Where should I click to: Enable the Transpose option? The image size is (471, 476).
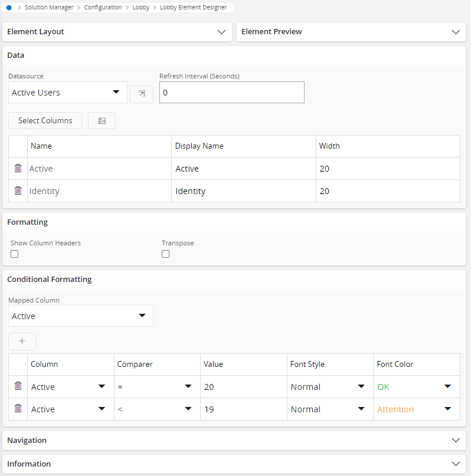[x=165, y=254]
